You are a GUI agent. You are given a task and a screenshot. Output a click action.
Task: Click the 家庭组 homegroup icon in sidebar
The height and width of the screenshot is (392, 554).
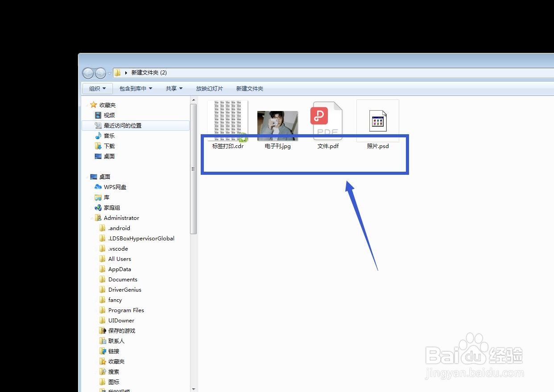coord(112,207)
